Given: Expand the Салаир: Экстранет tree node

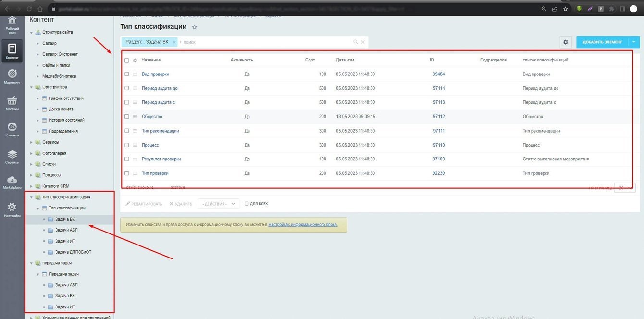Looking at the screenshot, I should coord(38,54).
